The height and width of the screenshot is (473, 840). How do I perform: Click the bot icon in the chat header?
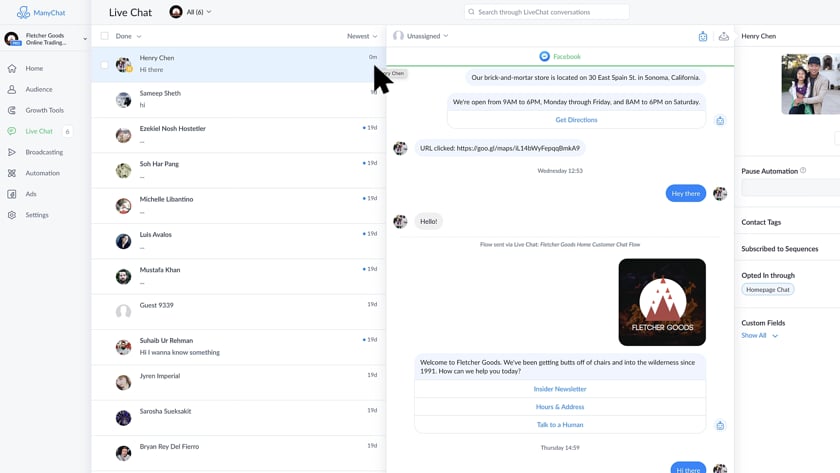coord(703,36)
